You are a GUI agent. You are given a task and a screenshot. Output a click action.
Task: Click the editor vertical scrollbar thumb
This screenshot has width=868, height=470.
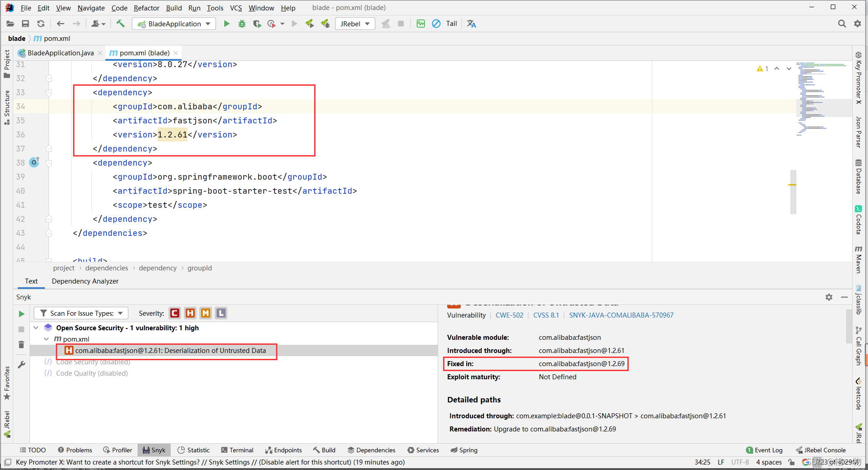[793, 191]
